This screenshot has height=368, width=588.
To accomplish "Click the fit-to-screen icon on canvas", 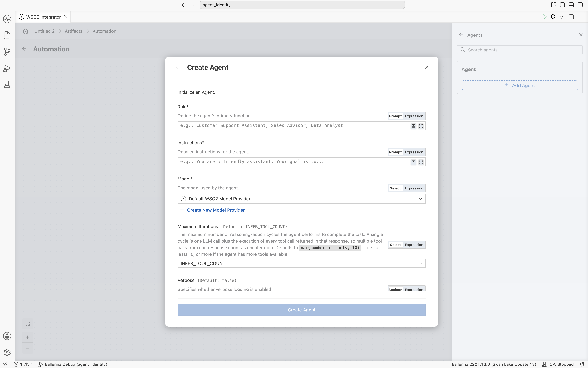I will [28, 324].
